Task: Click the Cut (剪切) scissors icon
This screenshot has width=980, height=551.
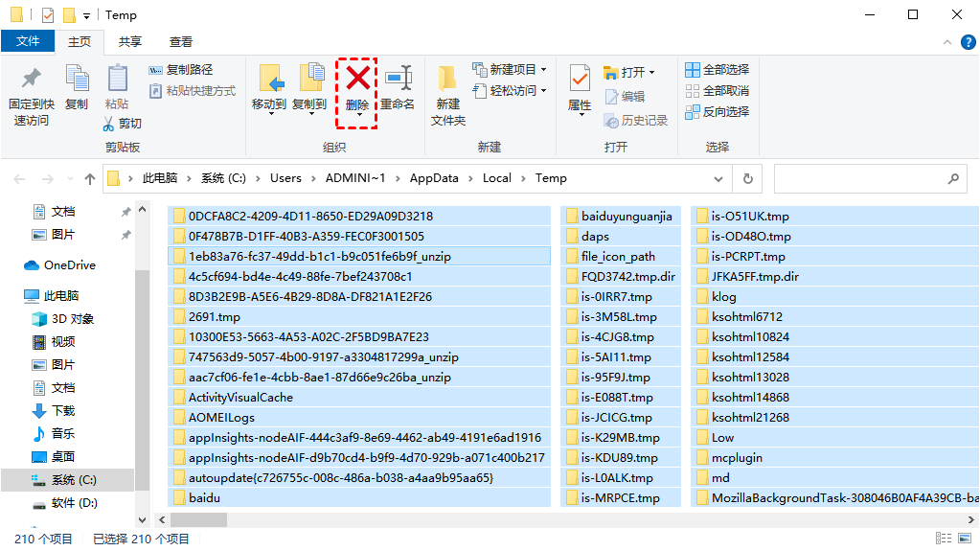Action: pyautogui.click(x=109, y=124)
